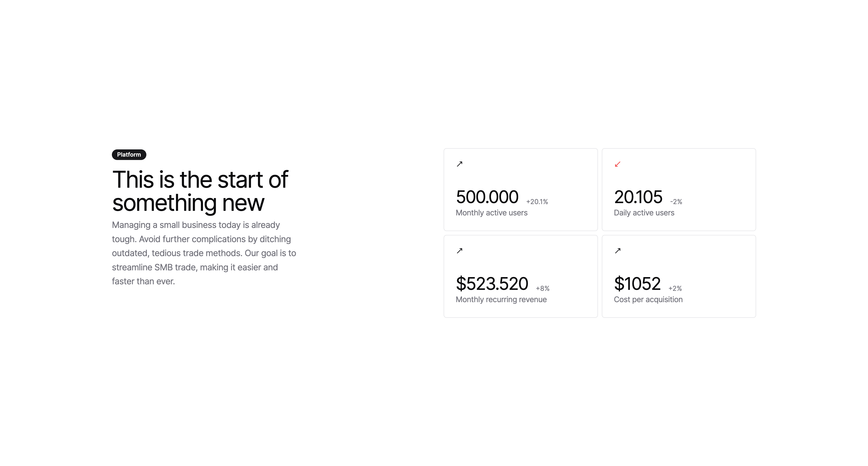Click the Monthly active users label

tap(492, 213)
